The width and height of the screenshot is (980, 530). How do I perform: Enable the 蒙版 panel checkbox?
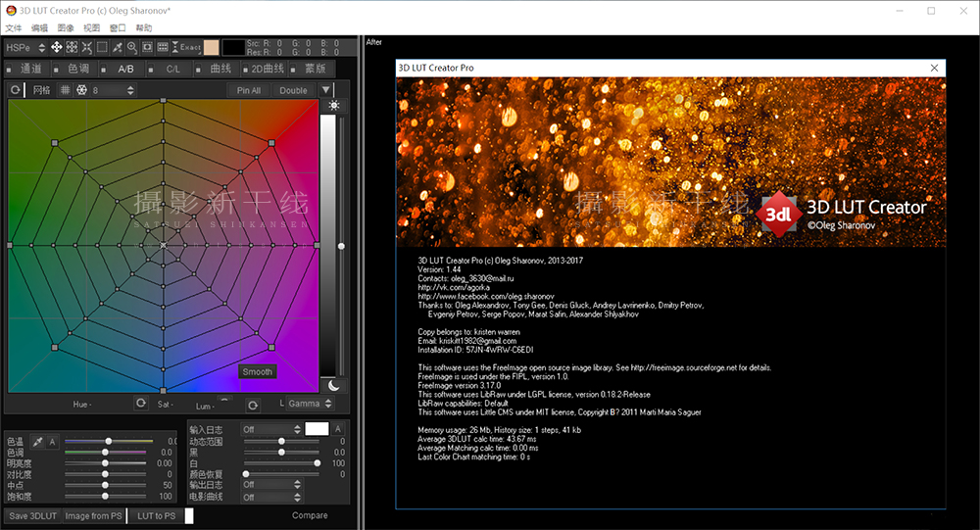click(x=293, y=70)
